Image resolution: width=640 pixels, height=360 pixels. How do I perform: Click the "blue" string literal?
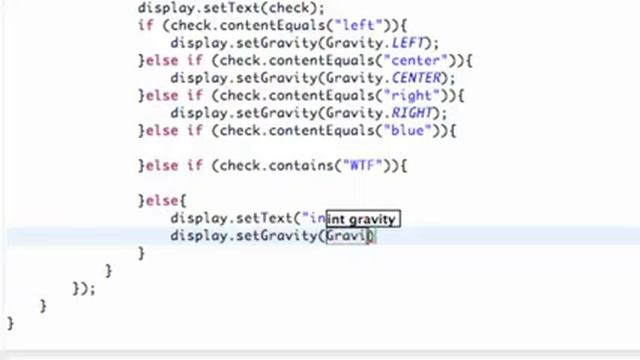[x=407, y=131]
